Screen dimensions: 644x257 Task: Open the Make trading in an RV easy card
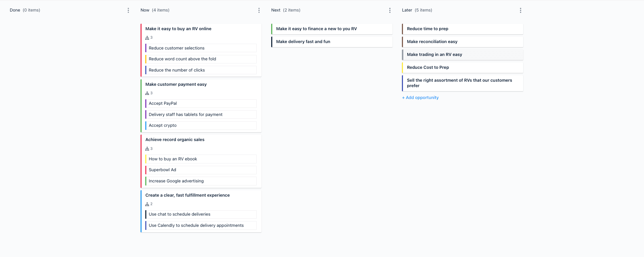tap(463, 55)
